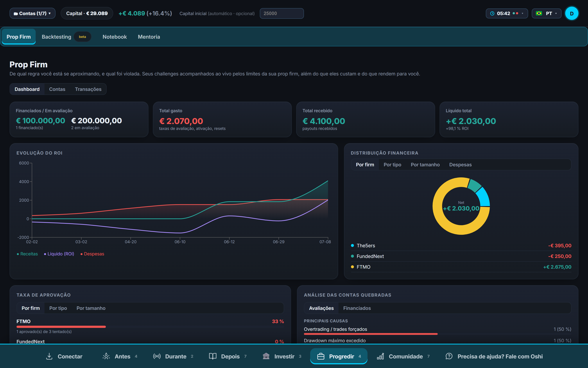Select Por tipo in Distribuição Financeira

(392, 164)
